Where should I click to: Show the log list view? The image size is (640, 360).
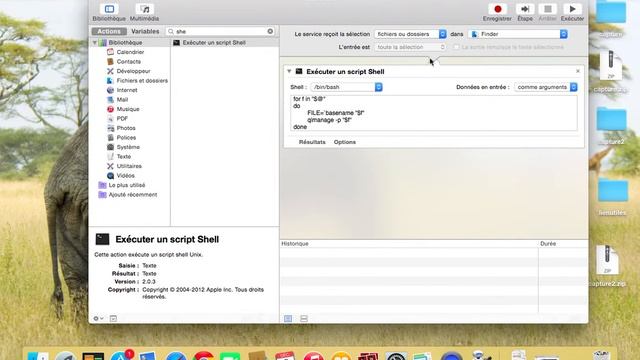[288, 318]
